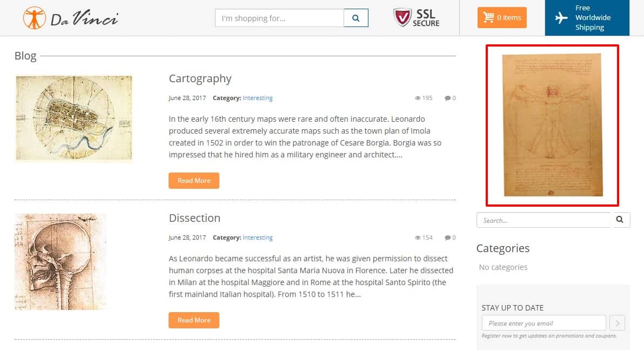
Task: Click Read More under Dissection
Action: coord(194,320)
